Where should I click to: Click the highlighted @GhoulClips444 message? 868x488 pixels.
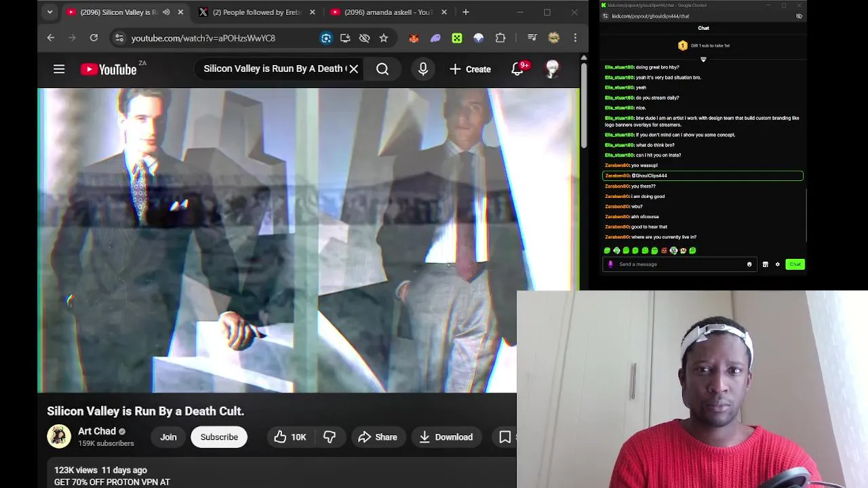(703, 176)
